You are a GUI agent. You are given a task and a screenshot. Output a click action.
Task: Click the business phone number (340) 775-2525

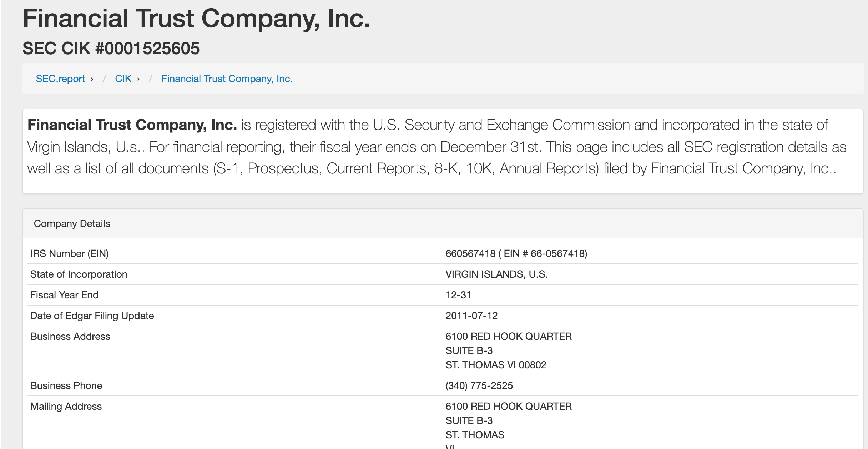pyautogui.click(x=479, y=385)
